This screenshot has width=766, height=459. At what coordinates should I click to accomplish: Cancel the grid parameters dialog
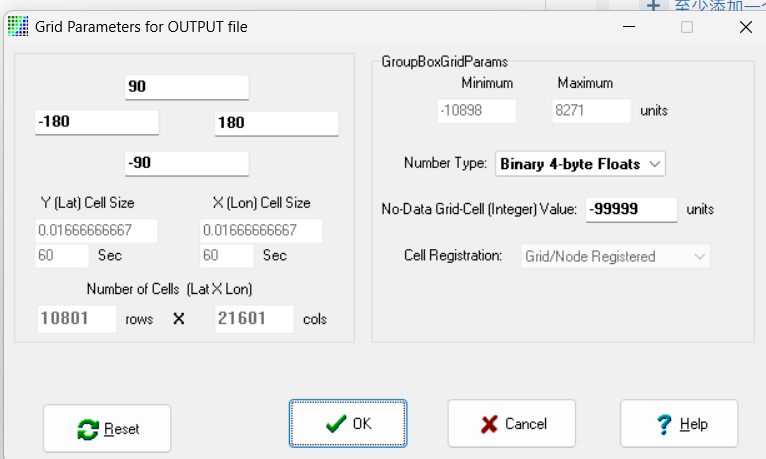click(511, 423)
